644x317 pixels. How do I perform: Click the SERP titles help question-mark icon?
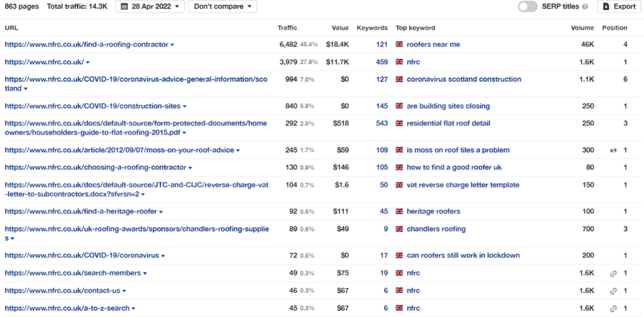(586, 6)
